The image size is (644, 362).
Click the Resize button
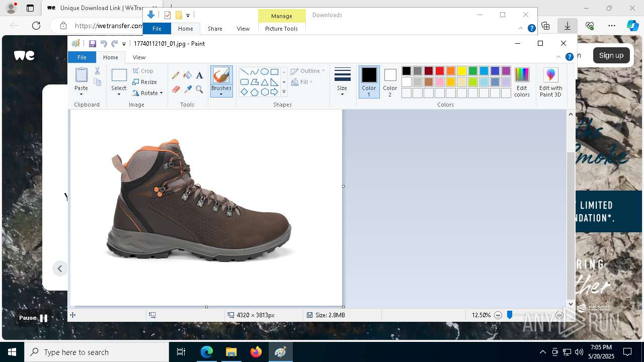145,82
